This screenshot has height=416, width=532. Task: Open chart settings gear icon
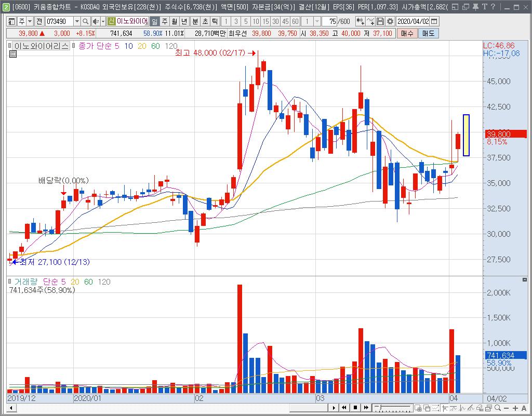click(390, 21)
